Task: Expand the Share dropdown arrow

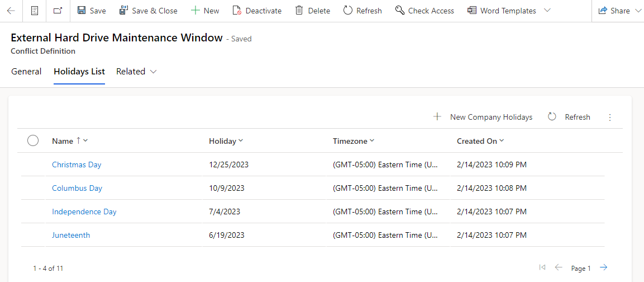Action: click(638, 11)
